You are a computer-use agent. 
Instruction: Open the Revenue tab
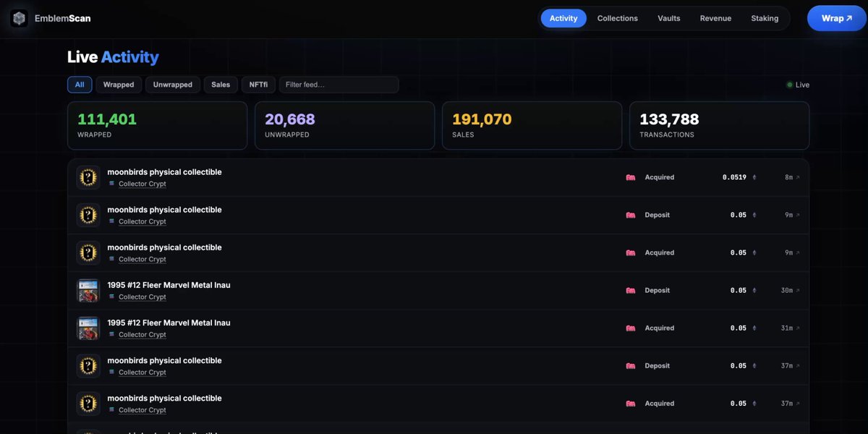pos(715,18)
